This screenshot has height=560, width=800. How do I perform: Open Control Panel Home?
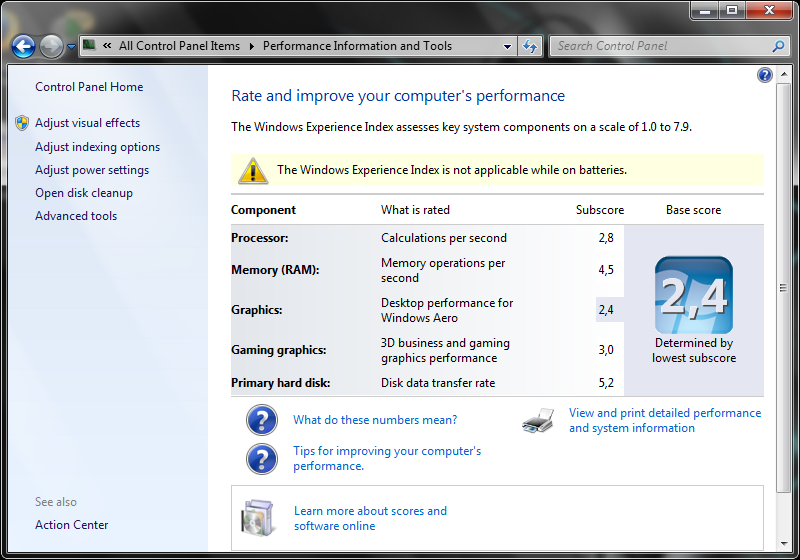[89, 87]
